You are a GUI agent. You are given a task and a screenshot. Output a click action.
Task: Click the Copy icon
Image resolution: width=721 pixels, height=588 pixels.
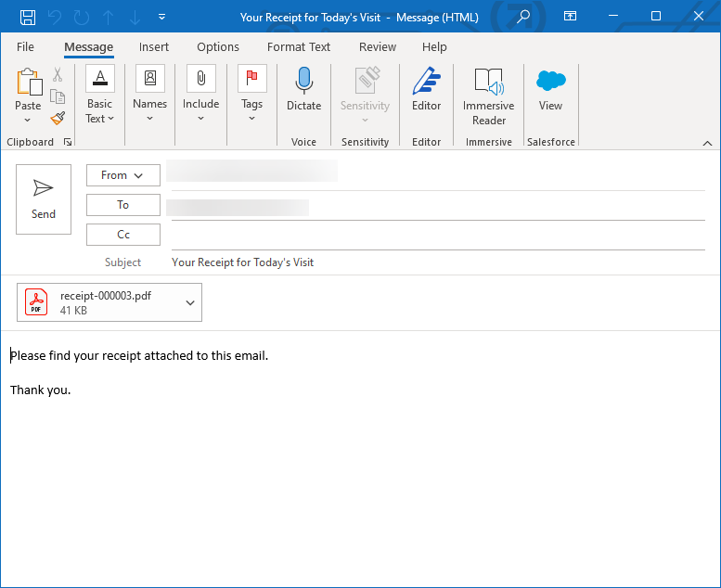(58, 96)
